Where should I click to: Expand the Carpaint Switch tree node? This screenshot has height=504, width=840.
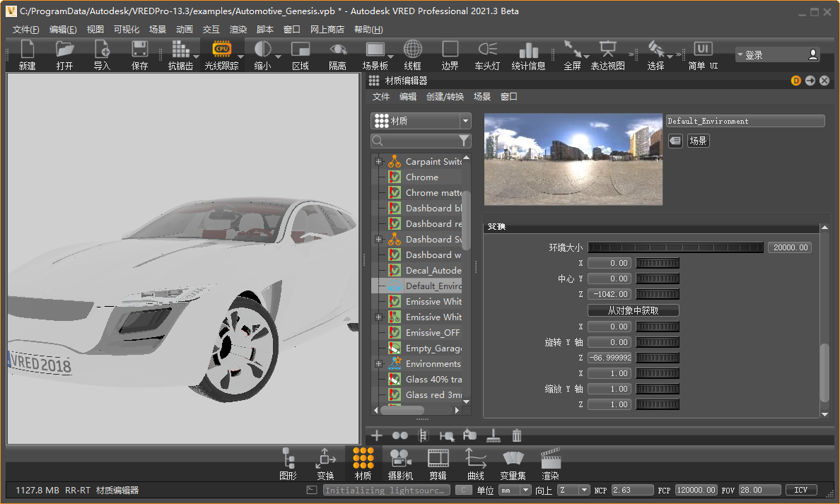pos(378,162)
